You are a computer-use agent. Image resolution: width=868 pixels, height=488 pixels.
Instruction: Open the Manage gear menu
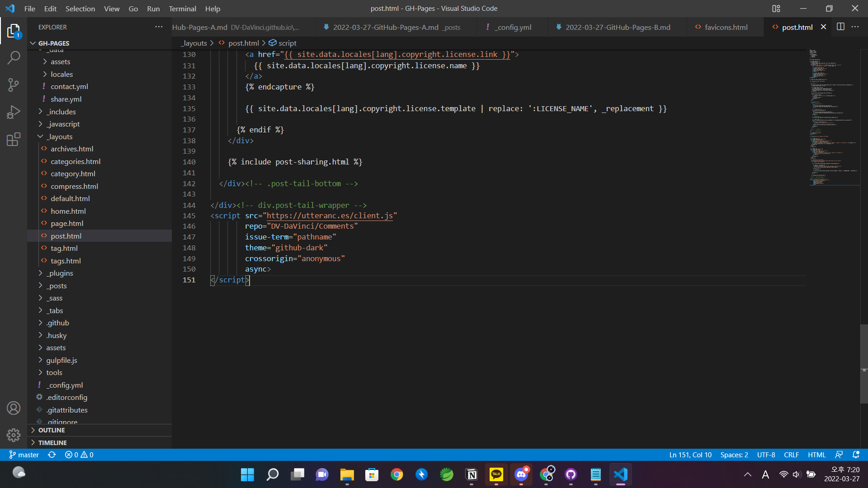[14, 435]
